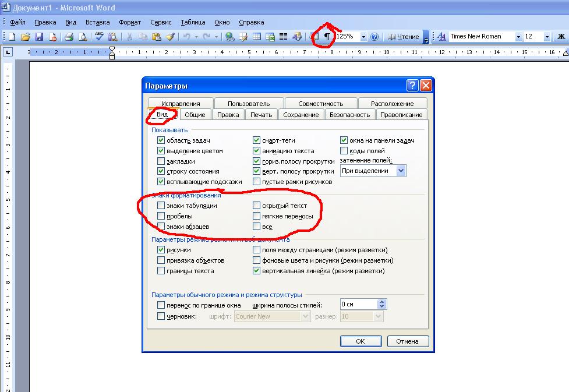The image size is (569, 392).
Task: Open the font size 12 dropdown
Action: [547, 37]
